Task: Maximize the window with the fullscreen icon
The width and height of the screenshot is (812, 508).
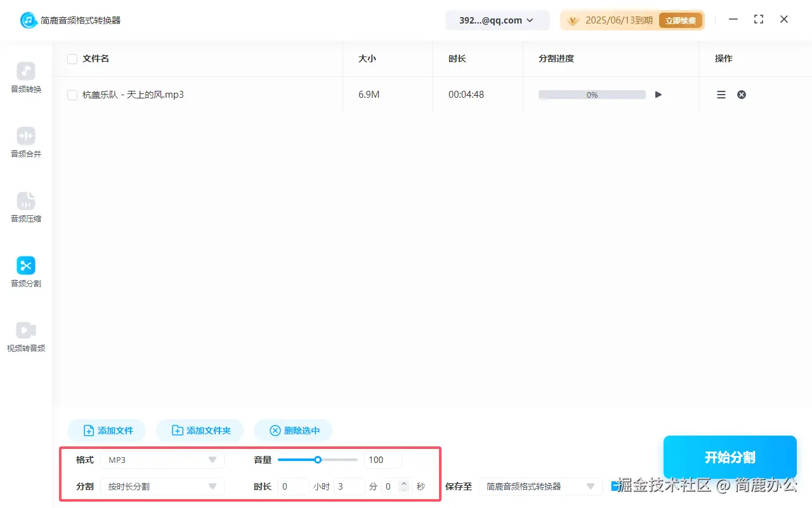Action: coord(759,19)
